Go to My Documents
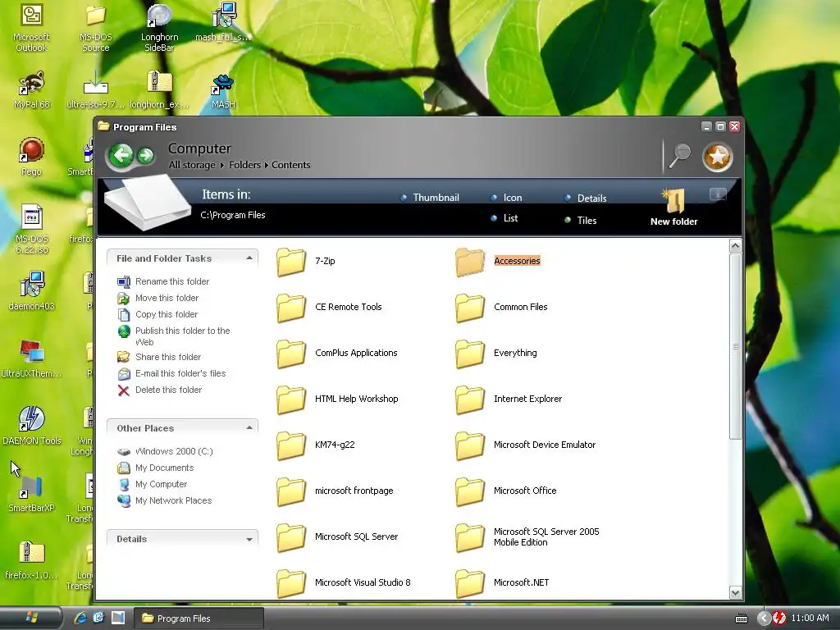 pos(155,468)
